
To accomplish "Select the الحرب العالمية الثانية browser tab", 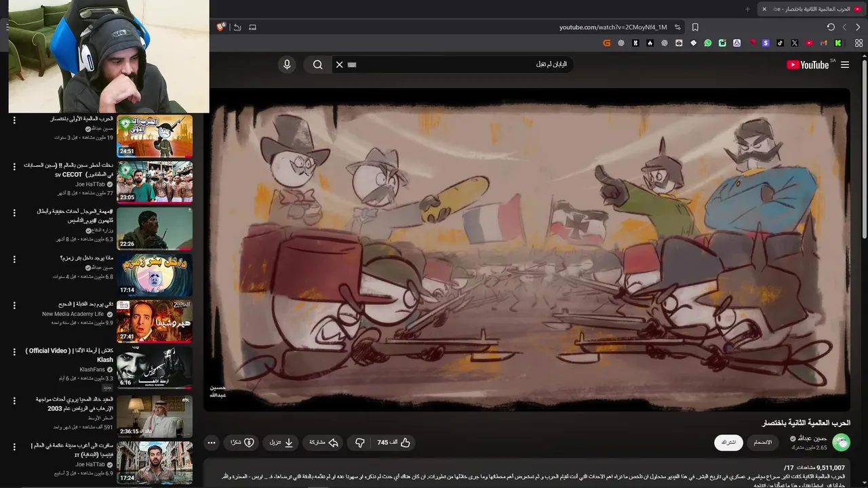I will (810, 9).
